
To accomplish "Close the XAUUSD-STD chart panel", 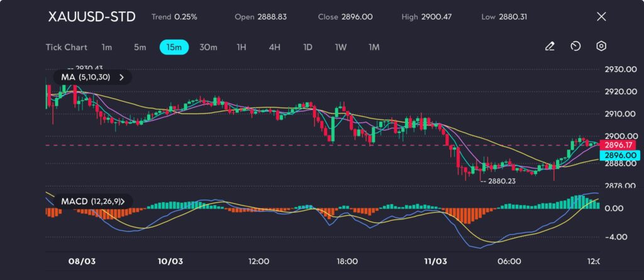I will coord(601,17).
